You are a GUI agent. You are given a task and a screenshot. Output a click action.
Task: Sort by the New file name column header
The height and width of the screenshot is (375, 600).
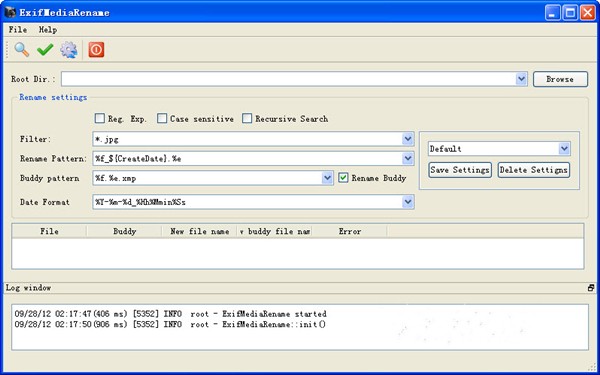point(199,231)
